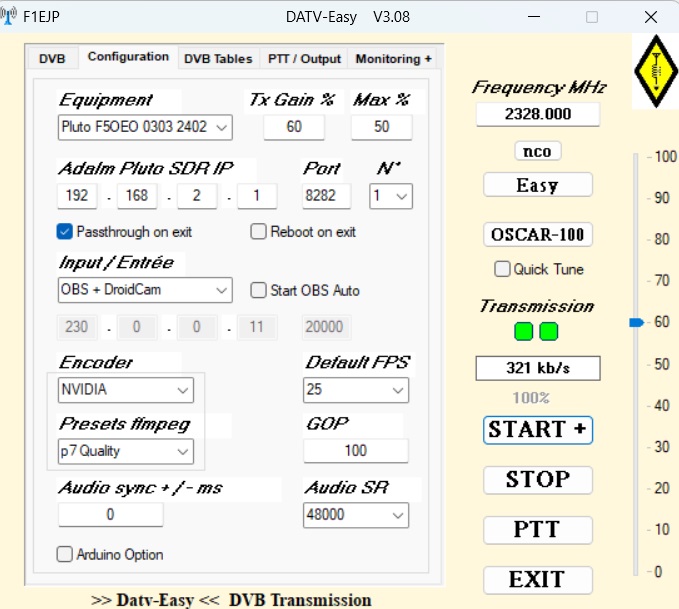Click the yellow diamond antenna logo
The image size is (679, 609).
click(654, 70)
